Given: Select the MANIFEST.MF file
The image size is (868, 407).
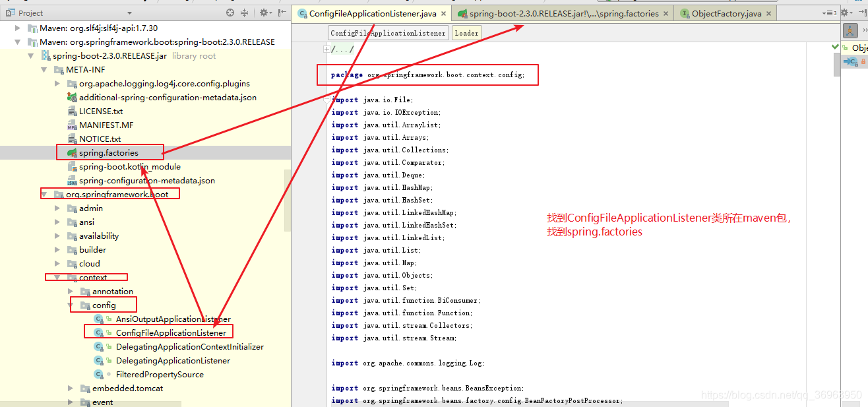Looking at the screenshot, I should (x=106, y=125).
